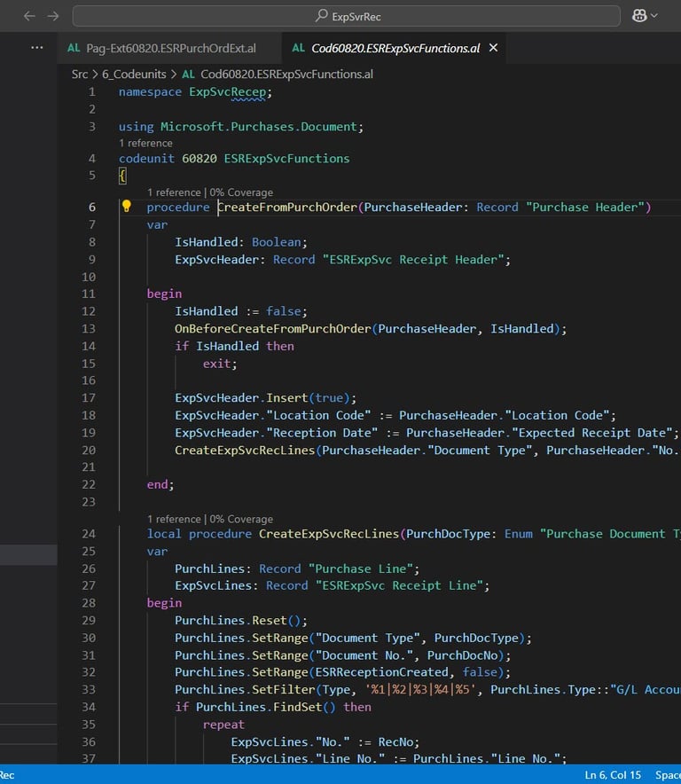
Task: Click the lightbulb code action on line 6
Action: point(127,207)
